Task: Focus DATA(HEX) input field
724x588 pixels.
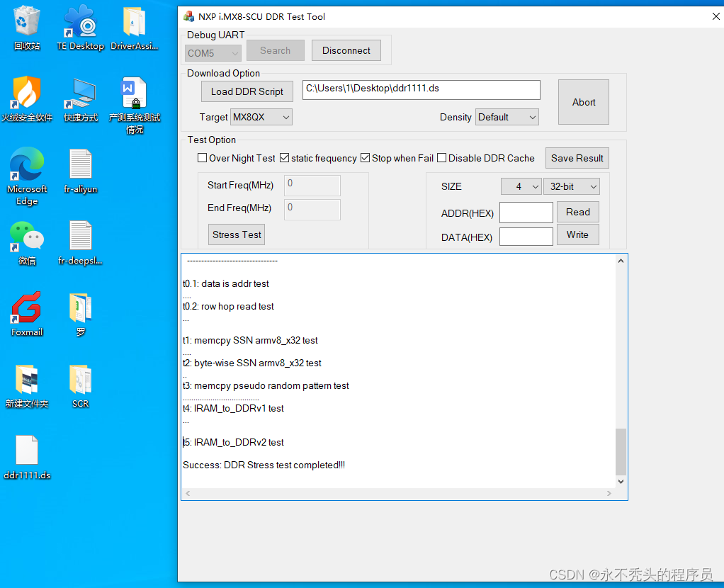Action: (526, 237)
